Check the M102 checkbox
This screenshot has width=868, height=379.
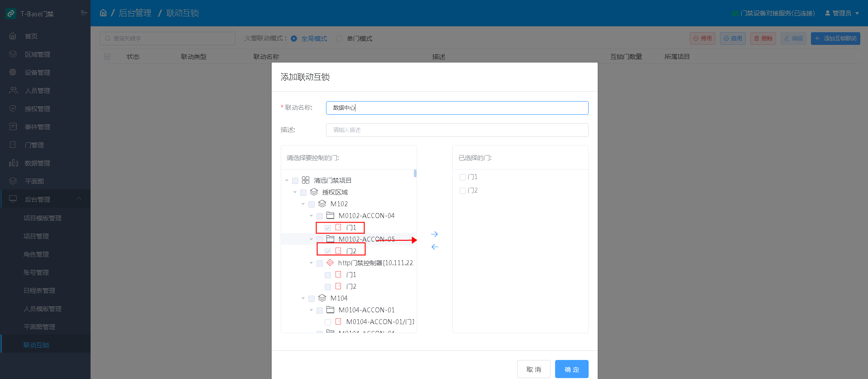tap(312, 204)
